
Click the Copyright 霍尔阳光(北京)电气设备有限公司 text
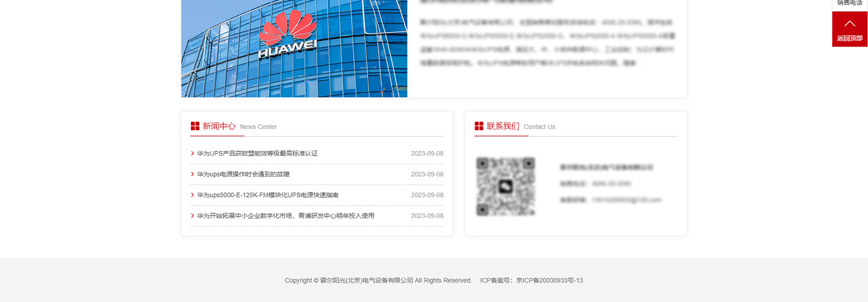(x=378, y=280)
